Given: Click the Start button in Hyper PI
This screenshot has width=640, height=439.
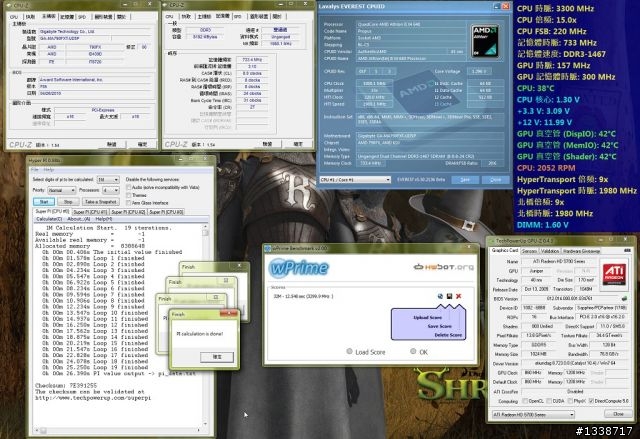Looking at the screenshot, I should coord(44,202).
